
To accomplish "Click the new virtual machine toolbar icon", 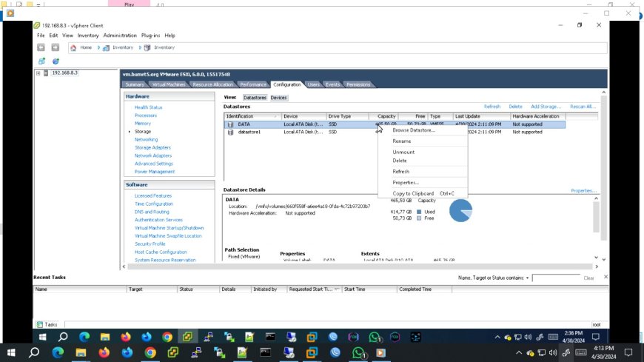I will click(x=41, y=61).
